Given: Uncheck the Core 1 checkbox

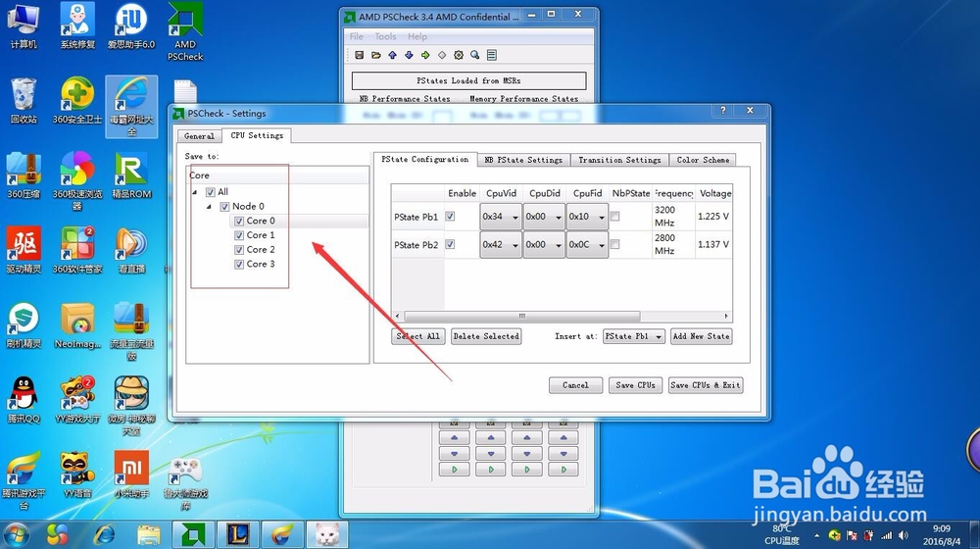Looking at the screenshot, I should (239, 235).
